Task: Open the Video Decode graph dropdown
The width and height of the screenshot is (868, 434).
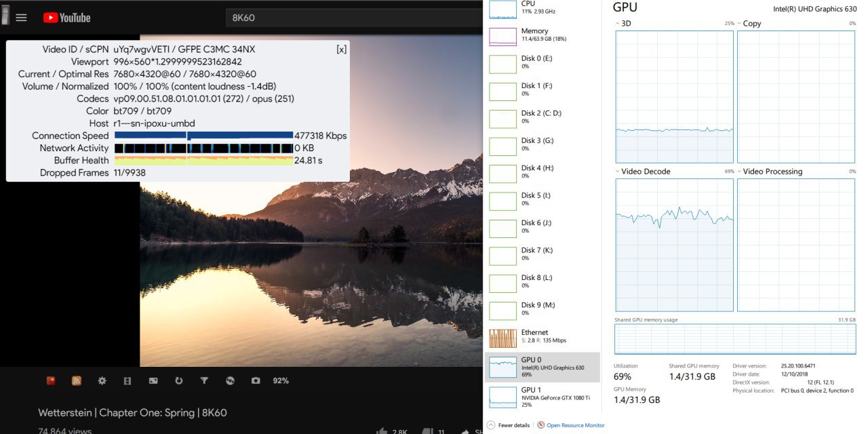Action: [x=617, y=172]
